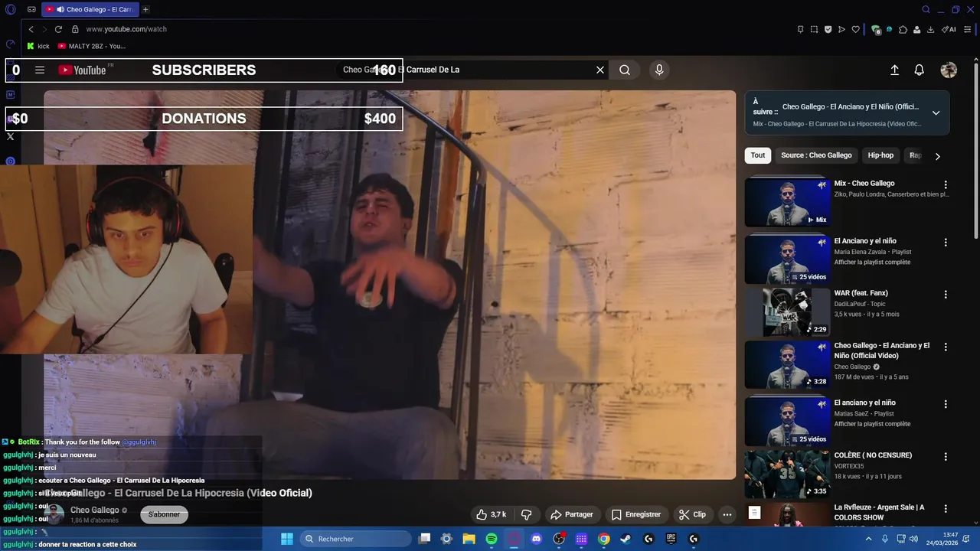Viewport: 980px width, 551px height.
Task: Take a snapshot with the capture icon
Action: click(x=814, y=29)
